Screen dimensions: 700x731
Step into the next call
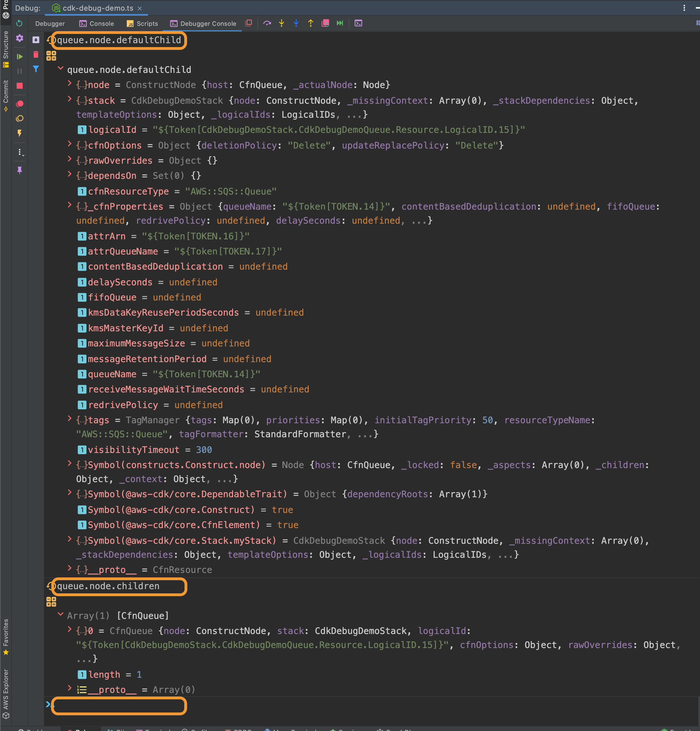click(x=281, y=23)
